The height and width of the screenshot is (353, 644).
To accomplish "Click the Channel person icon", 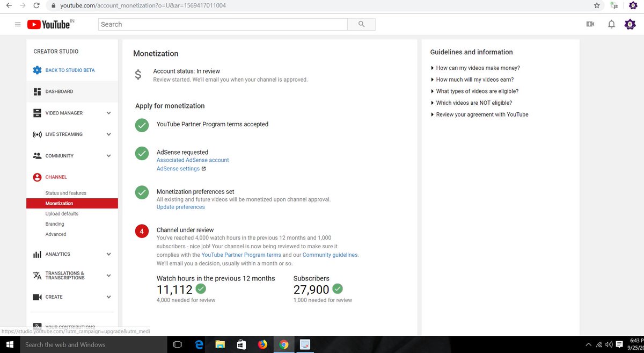I will click(37, 177).
